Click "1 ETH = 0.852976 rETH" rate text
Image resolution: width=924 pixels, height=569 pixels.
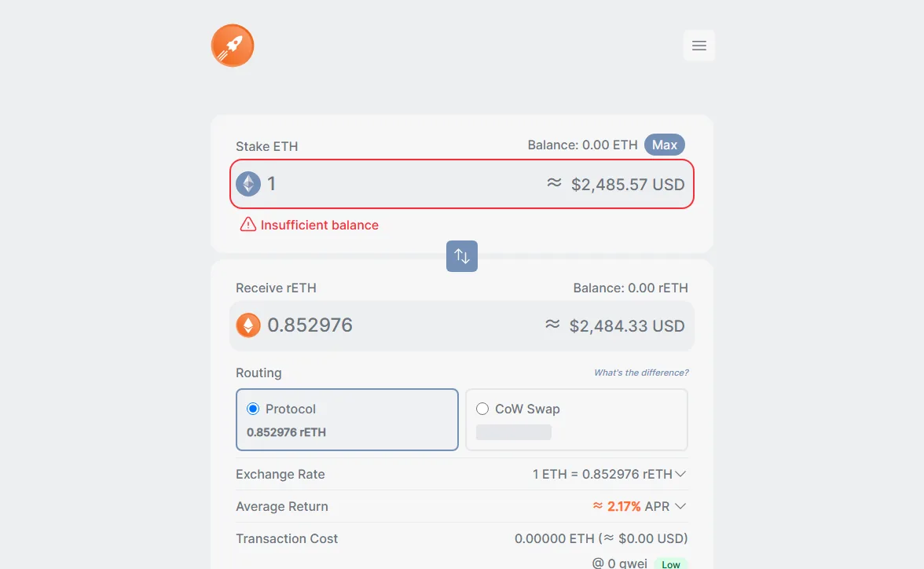[602, 474]
